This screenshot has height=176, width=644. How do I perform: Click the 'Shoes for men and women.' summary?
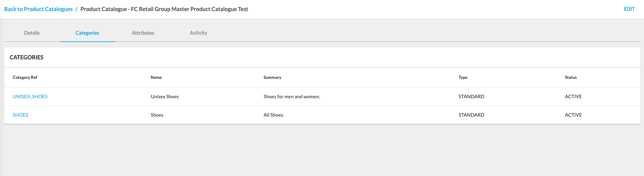292,97
